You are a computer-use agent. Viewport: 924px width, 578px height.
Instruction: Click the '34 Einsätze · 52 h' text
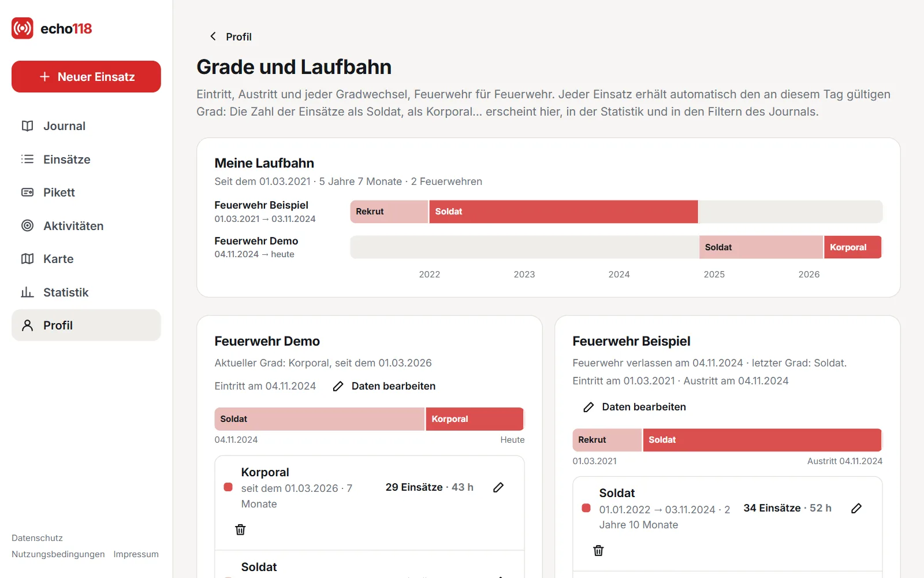tap(788, 508)
